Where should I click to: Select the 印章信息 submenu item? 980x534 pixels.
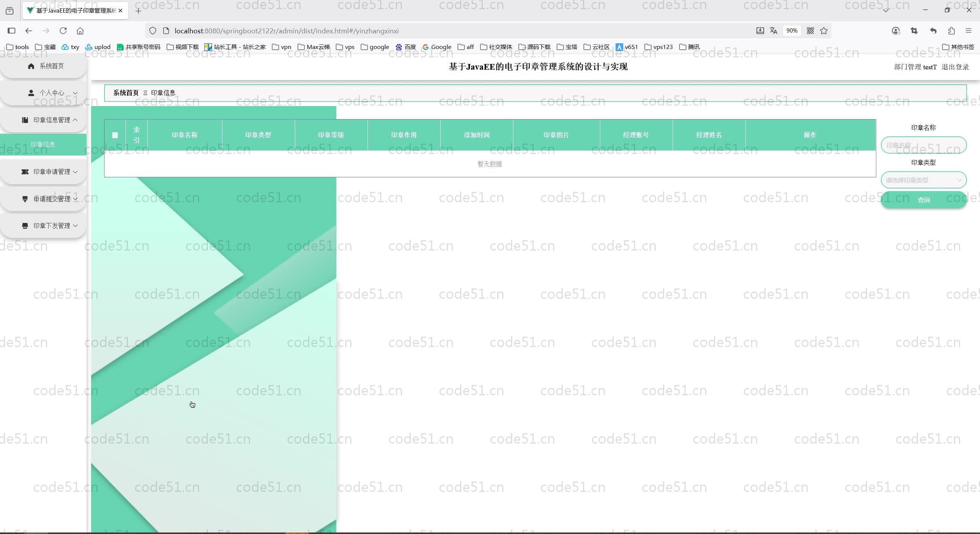pyautogui.click(x=43, y=144)
